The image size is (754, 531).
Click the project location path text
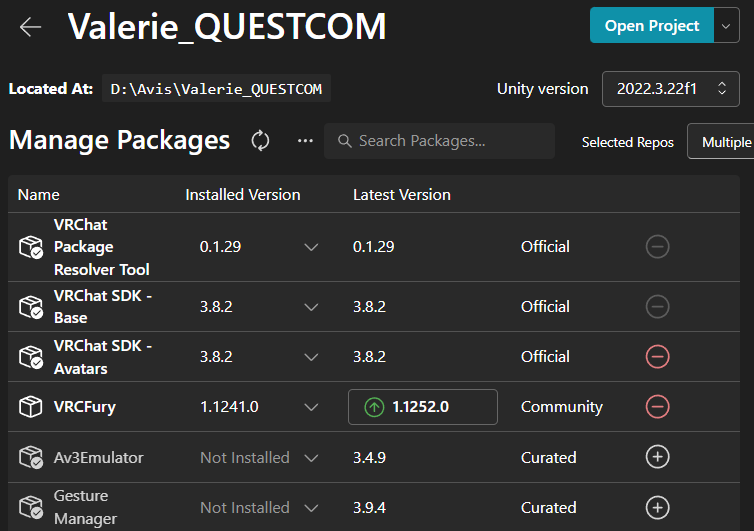(216, 89)
